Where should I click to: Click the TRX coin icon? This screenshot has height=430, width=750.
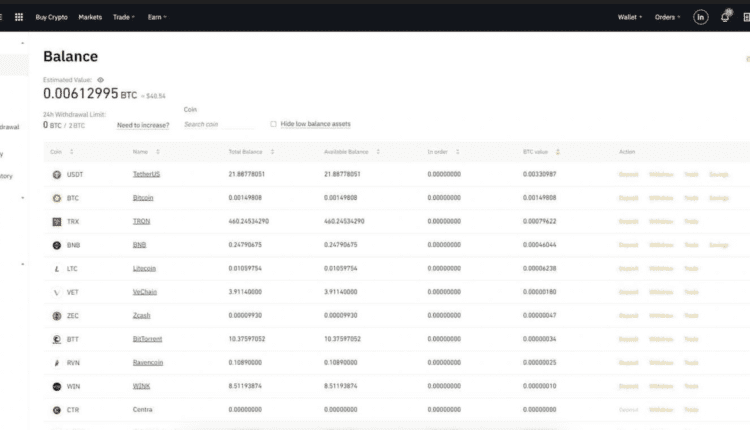pyautogui.click(x=57, y=221)
